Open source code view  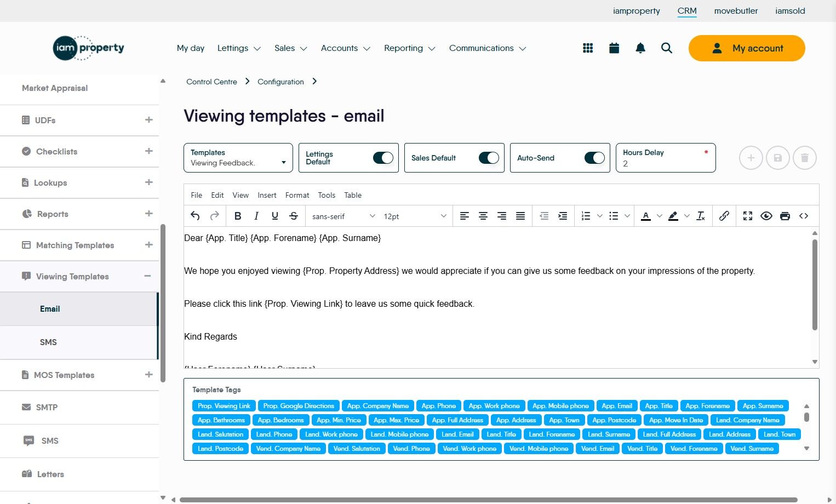pyautogui.click(x=804, y=216)
